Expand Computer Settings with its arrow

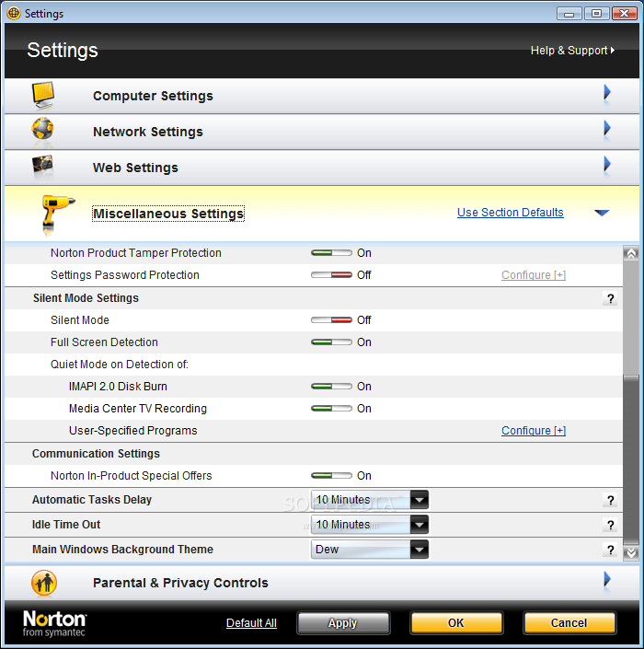coord(607,92)
